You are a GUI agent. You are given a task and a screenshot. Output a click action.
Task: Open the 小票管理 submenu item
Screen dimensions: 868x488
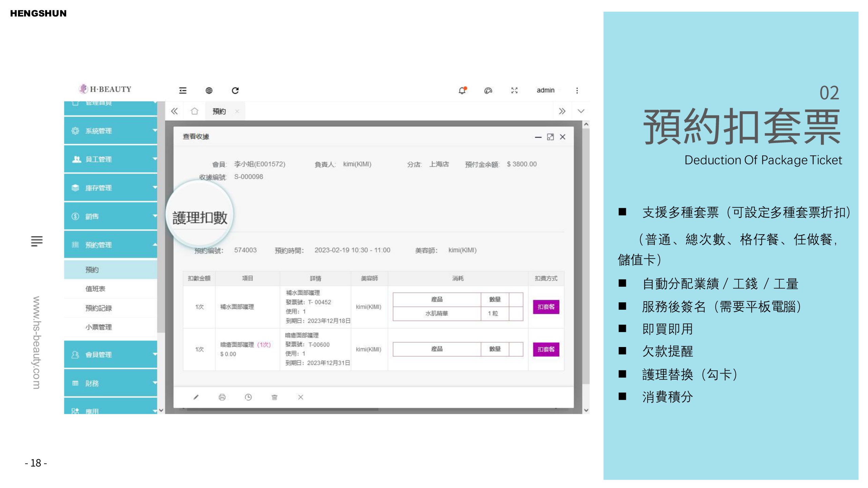coord(111,327)
